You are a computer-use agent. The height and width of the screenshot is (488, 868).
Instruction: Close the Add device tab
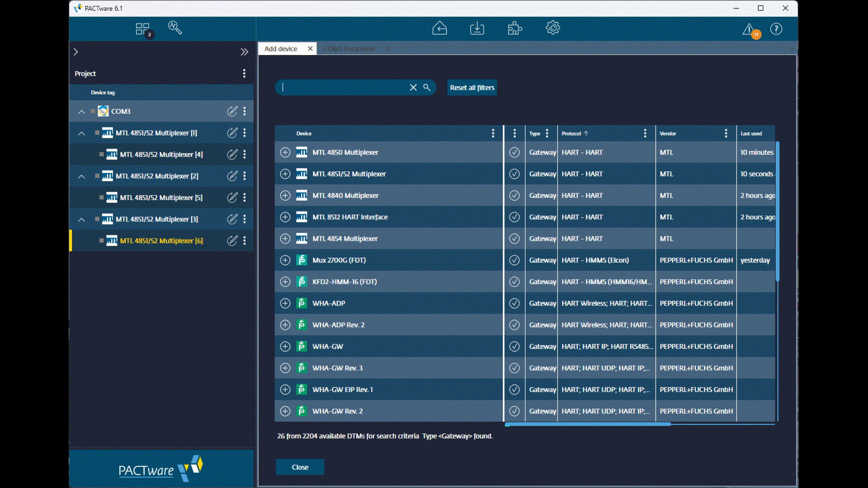click(x=310, y=49)
